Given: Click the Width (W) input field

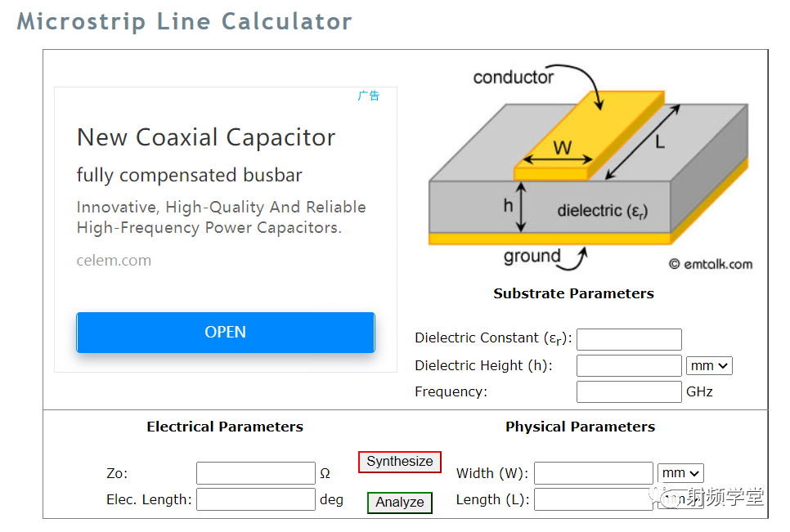Looking at the screenshot, I should tap(594, 473).
